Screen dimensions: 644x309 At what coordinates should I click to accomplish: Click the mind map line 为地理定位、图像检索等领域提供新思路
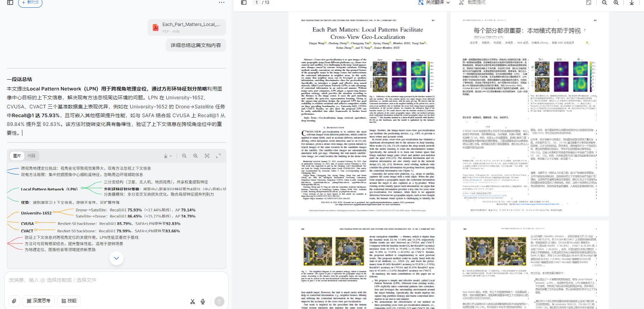(60, 250)
